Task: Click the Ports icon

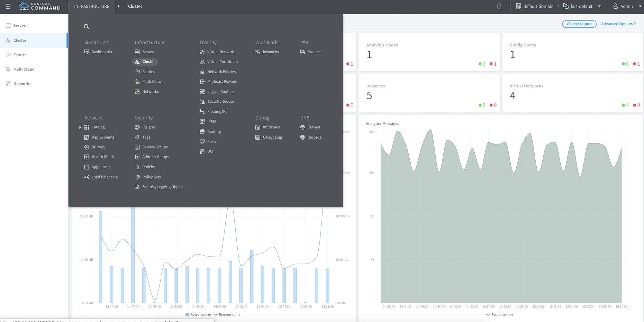Action: click(x=202, y=141)
